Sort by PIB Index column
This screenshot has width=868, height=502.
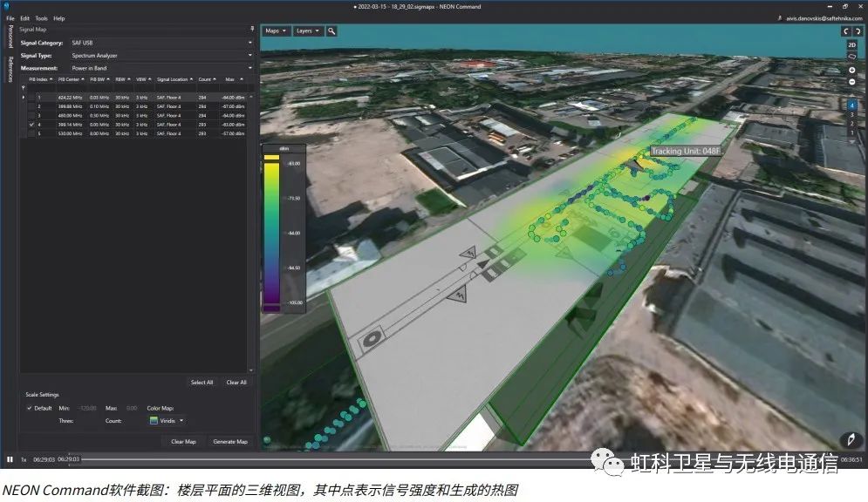coord(40,79)
